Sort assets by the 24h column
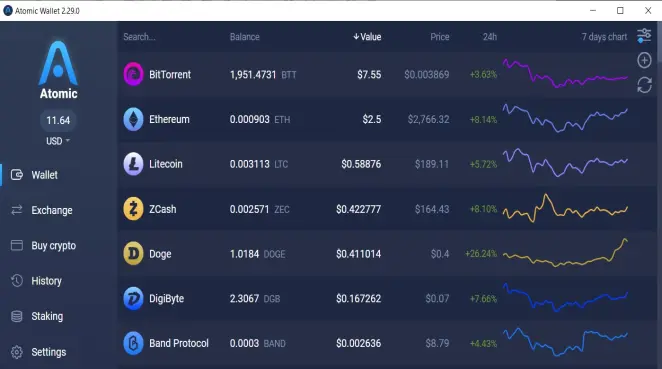Image resolution: width=662 pixels, height=369 pixels. point(490,37)
